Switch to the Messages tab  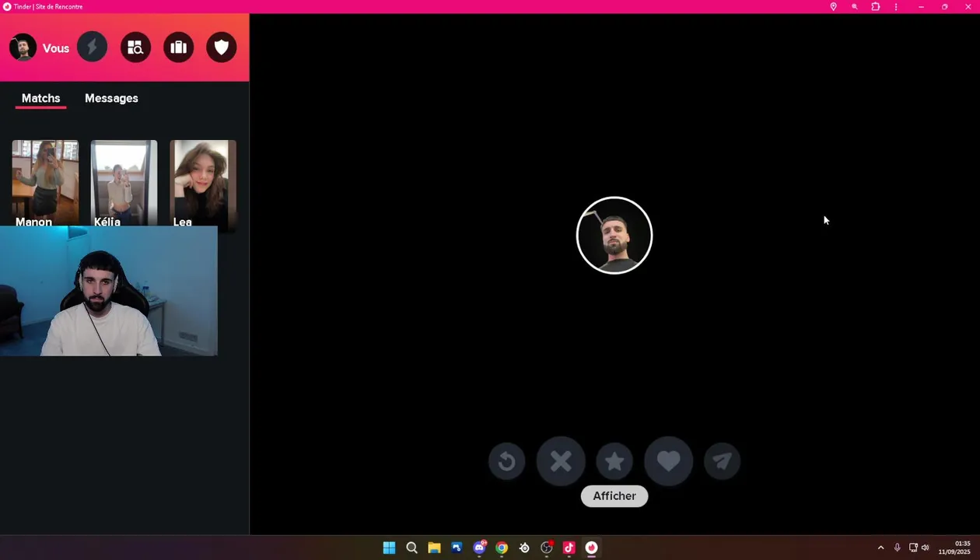pyautogui.click(x=111, y=98)
